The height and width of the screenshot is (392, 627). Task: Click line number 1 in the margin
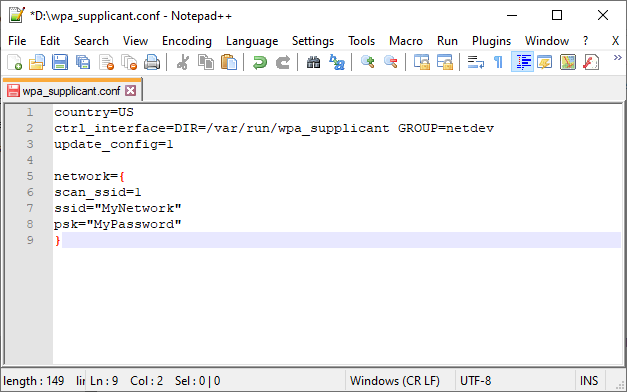click(30, 112)
